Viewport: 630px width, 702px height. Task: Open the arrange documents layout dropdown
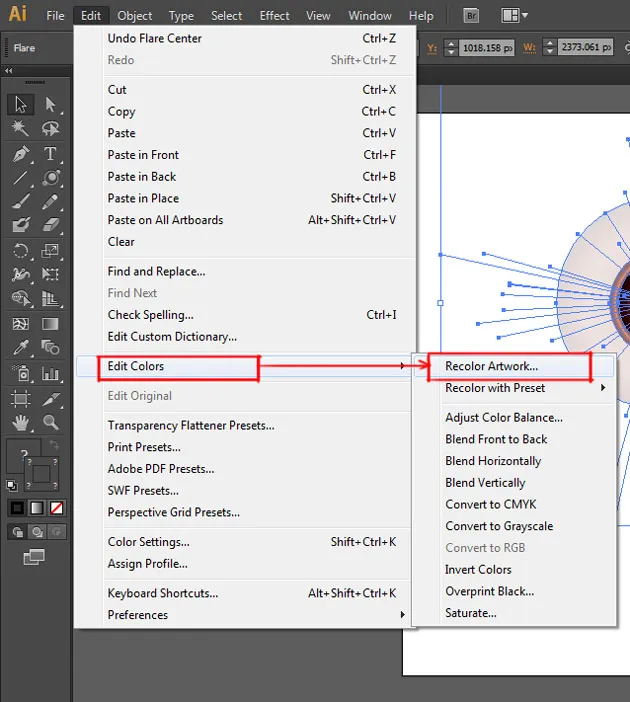515,15
